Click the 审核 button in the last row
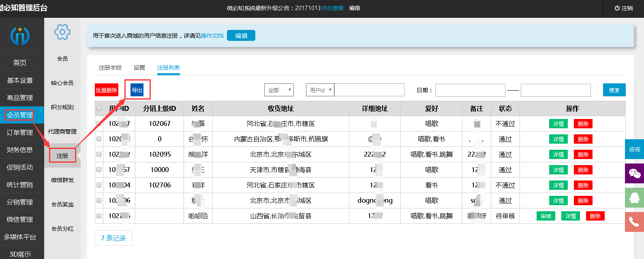This screenshot has height=259, width=644. coord(546,216)
